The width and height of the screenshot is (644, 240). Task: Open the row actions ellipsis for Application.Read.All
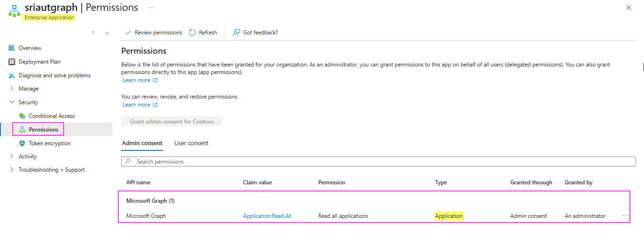[626, 215]
